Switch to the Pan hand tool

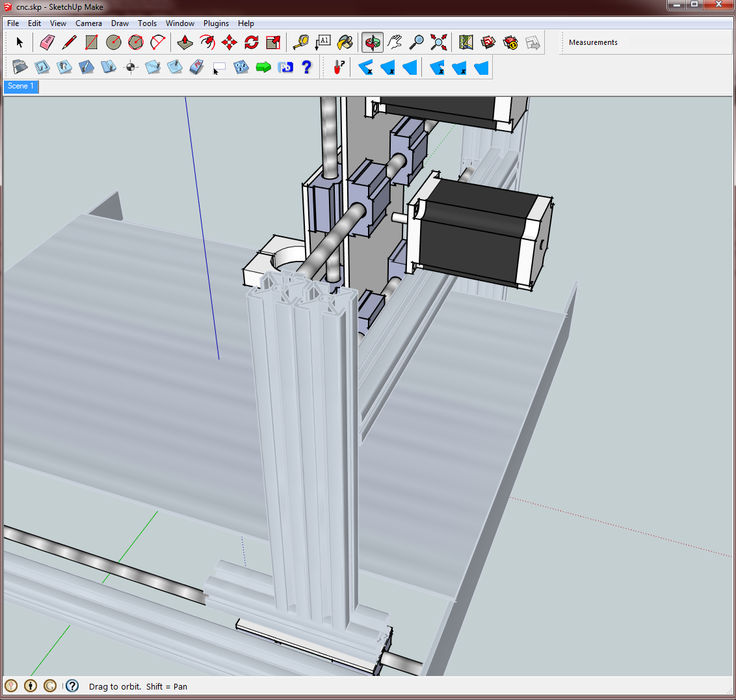tap(394, 42)
